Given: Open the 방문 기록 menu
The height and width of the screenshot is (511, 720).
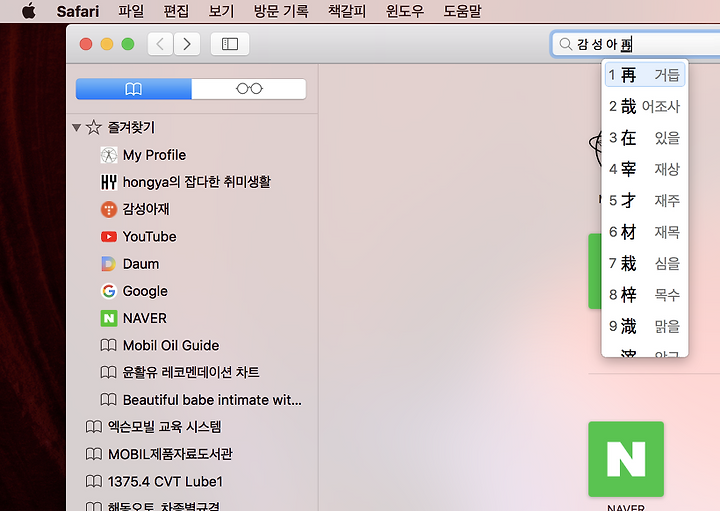Looking at the screenshot, I should point(281,11).
